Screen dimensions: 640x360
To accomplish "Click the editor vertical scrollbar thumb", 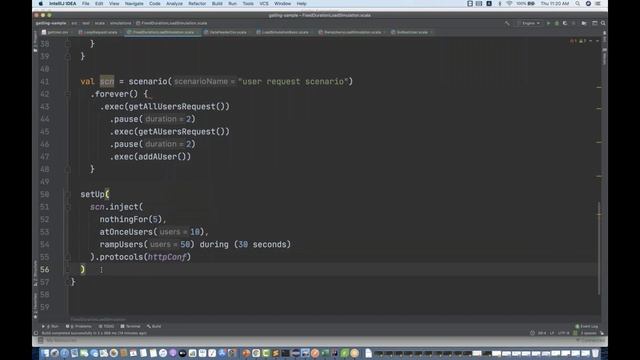I will 599,248.
